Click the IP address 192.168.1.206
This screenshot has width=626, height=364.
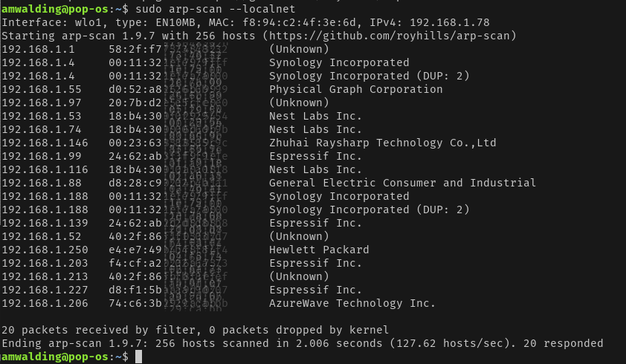click(44, 303)
